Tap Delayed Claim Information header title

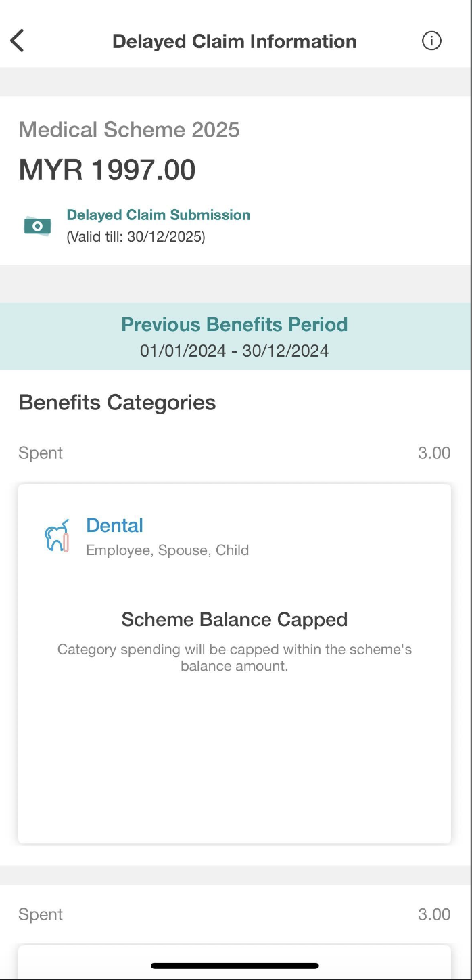[234, 41]
